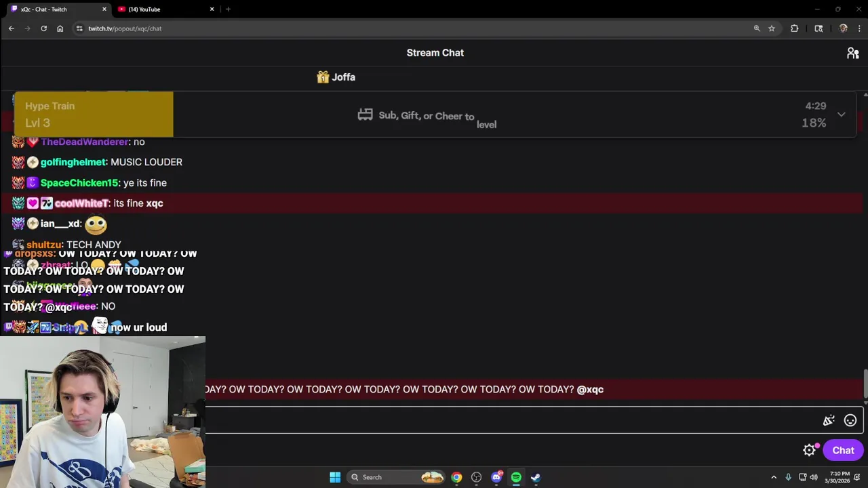Open the Chrome profile avatar
Screen dimensions: 868x488
coord(843,28)
